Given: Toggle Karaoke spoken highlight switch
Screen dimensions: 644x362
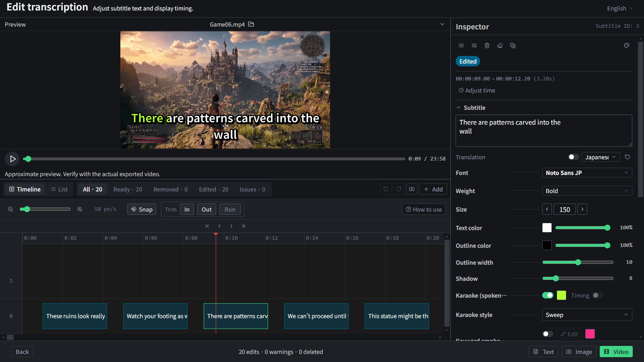Looking at the screenshot, I should pyautogui.click(x=548, y=295).
